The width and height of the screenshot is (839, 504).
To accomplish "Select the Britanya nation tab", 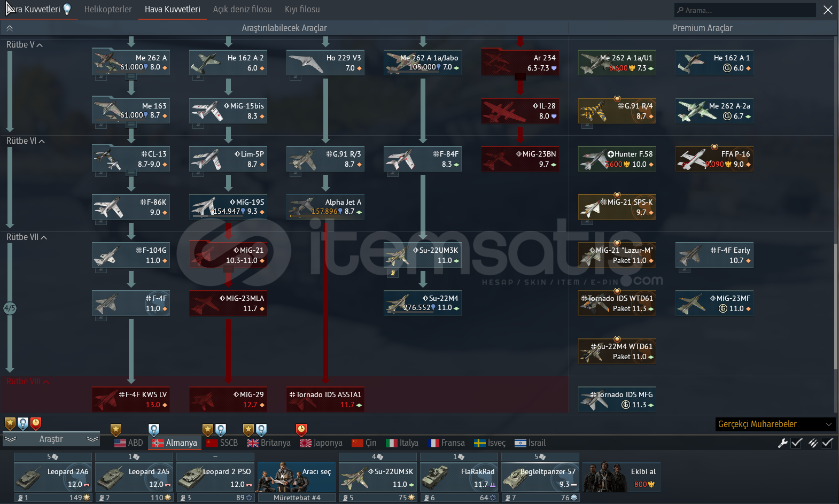I will click(269, 443).
